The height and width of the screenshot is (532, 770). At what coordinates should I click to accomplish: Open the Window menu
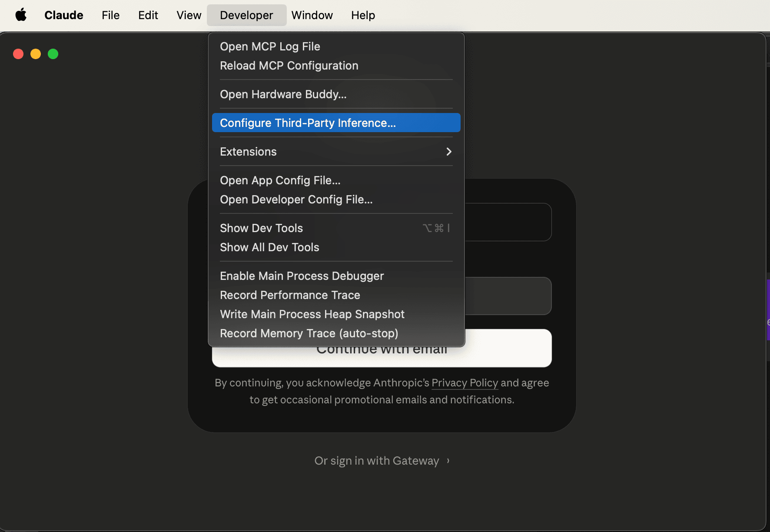(x=312, y=15)
